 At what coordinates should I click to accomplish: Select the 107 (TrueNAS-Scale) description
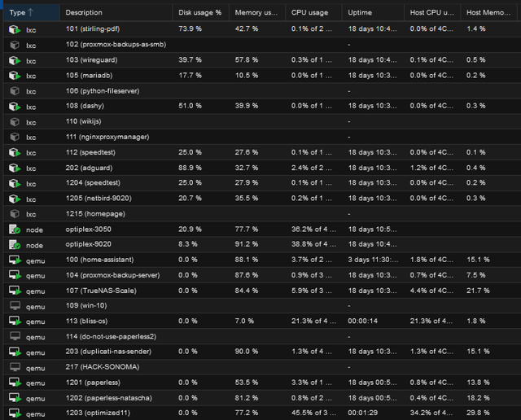click(101, 291)
